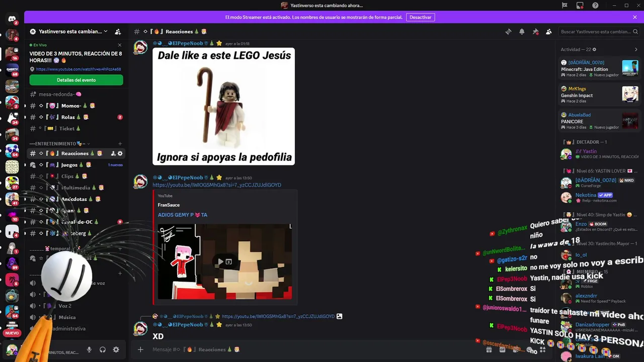Open Momos channel
This screenshot has height=362, width=644.
click(75, 106)
